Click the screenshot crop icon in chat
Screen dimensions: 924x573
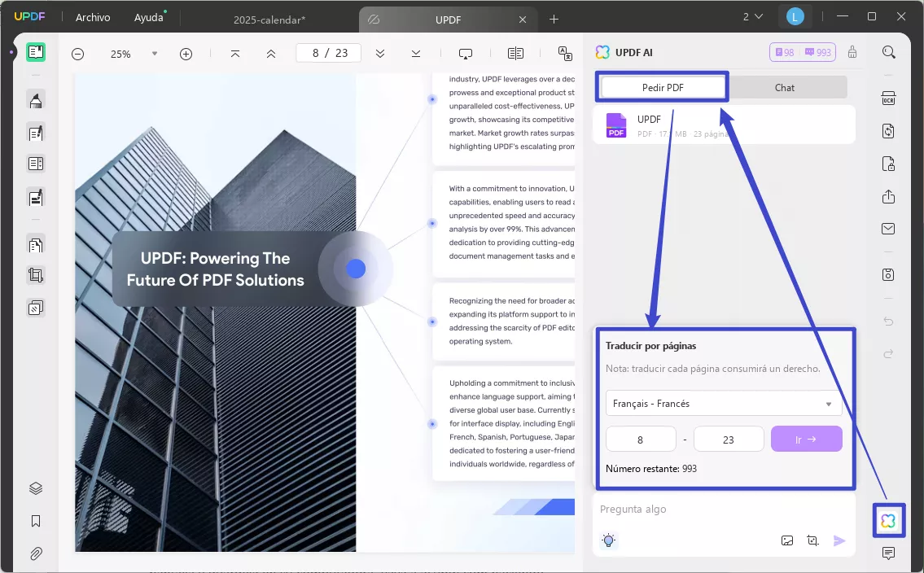813,540
